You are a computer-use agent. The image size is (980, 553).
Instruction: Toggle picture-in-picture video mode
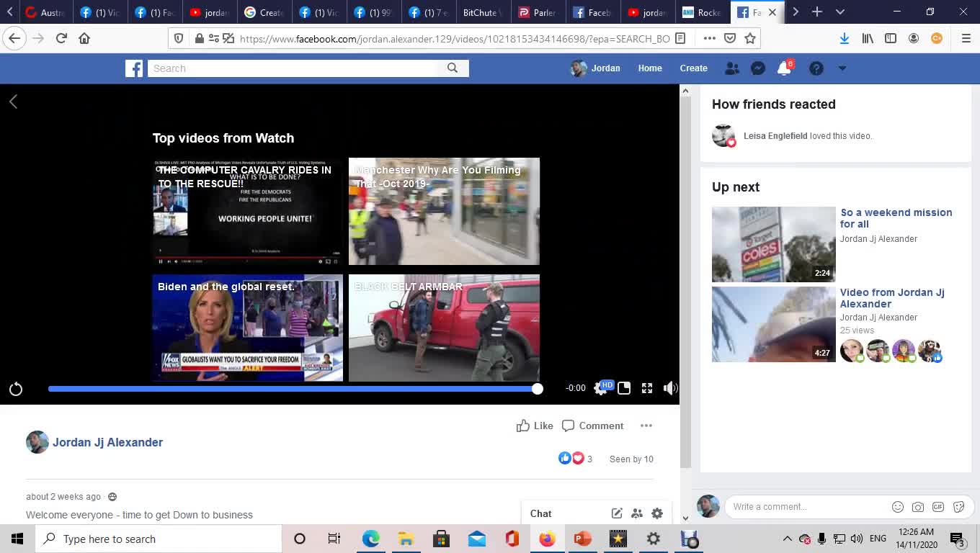coord(624,388)
